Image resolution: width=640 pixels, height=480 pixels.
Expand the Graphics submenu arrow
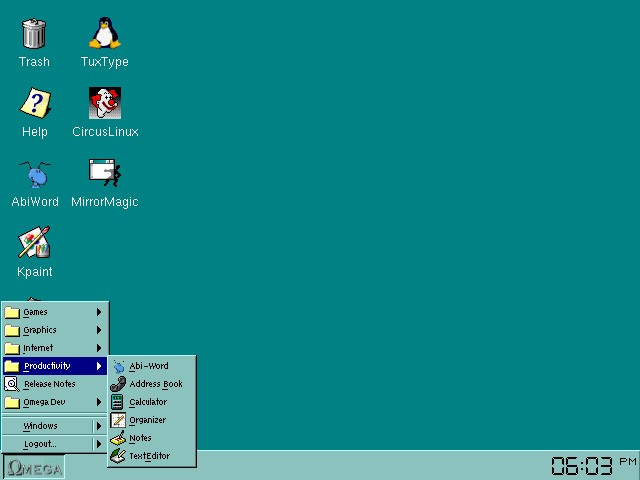coord(99,330)
